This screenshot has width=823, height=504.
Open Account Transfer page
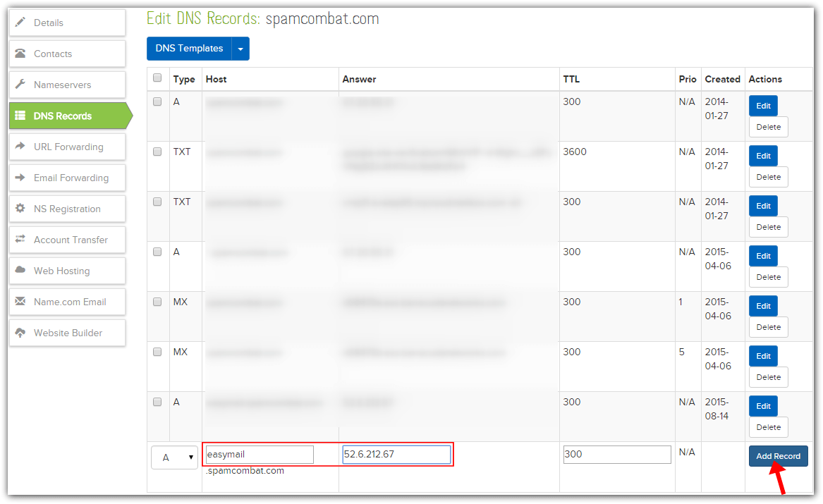pos(67,240)
